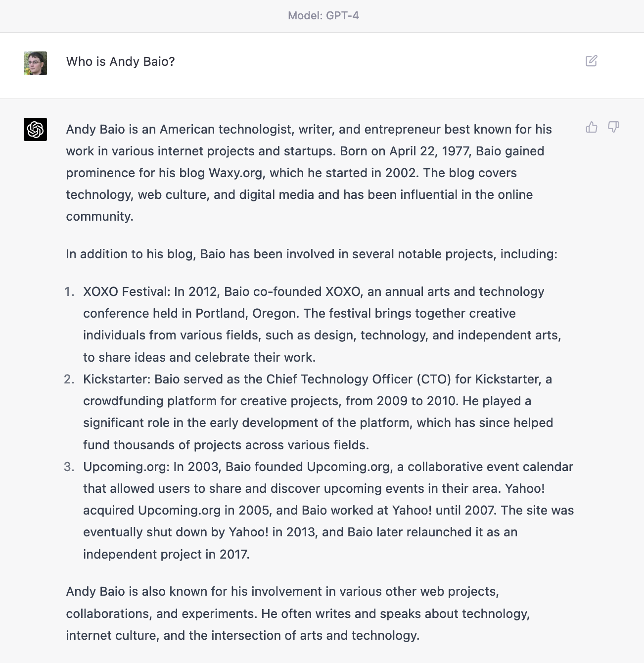Click the Model: GPT-4 header label
Viewport: 644px width, 663px height.
[323, 15]
